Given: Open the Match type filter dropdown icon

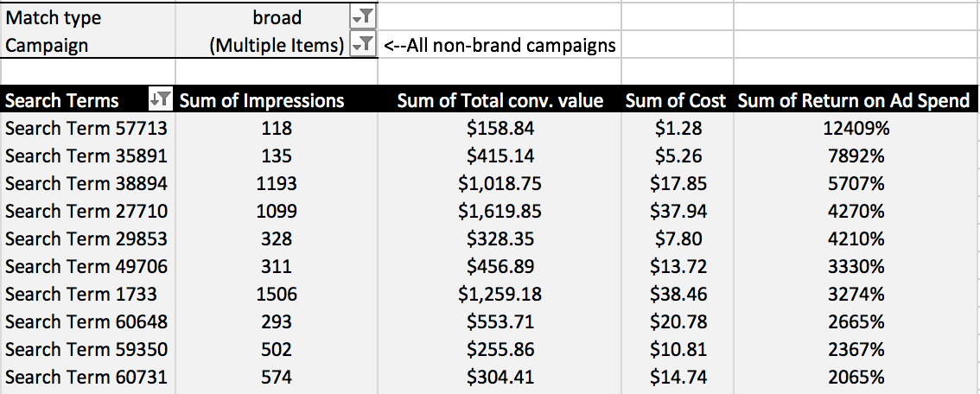Looking at the screenshot, I should point(363,17).
